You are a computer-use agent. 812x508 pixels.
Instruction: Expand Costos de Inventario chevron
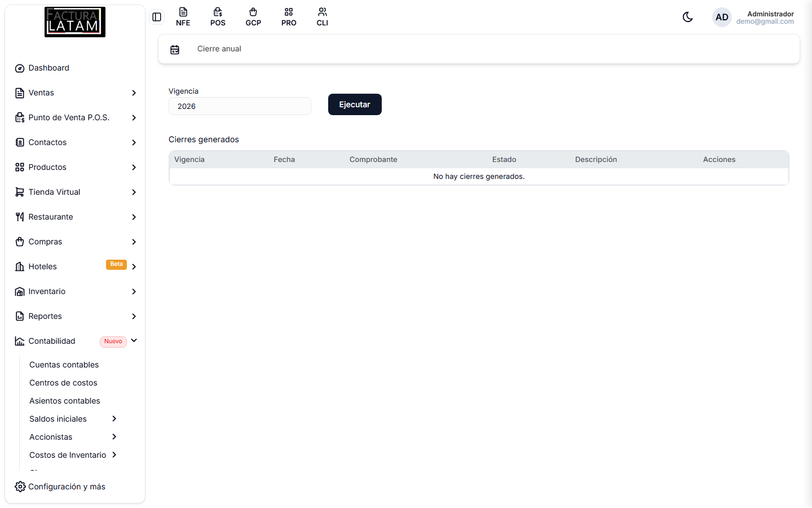click(x=114, y=455)
